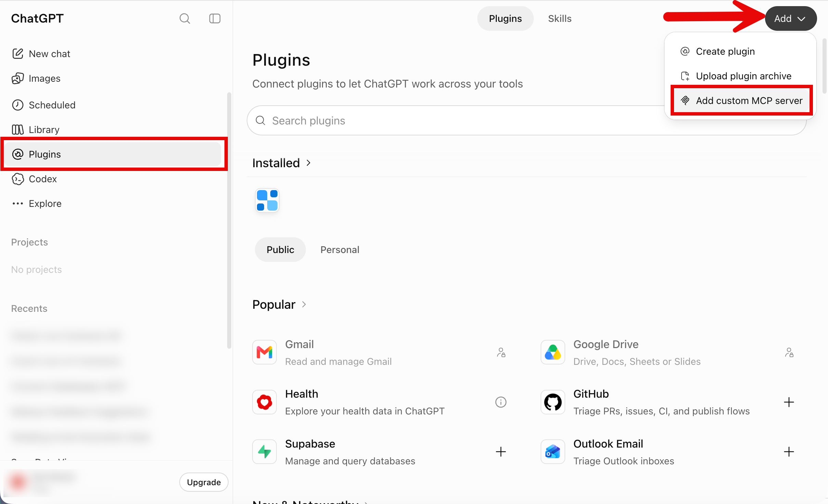Focus the Search plugins field
The width and height of the screenshot is (828, 504).
tap(527, 120)
